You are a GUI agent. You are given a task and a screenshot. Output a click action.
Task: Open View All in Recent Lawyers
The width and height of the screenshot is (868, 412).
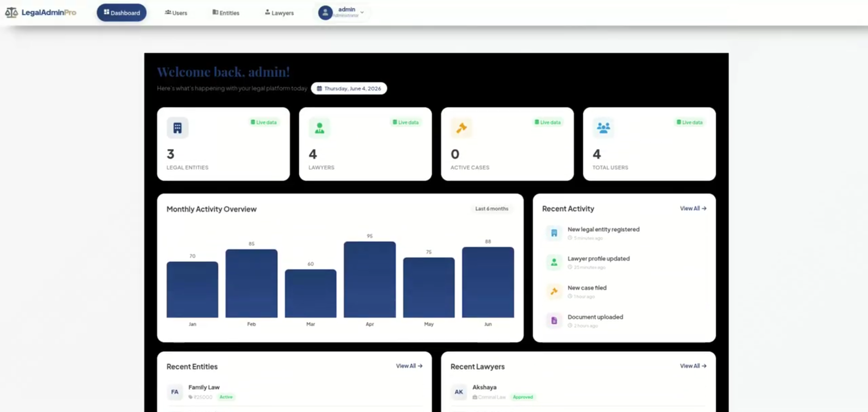693,366
